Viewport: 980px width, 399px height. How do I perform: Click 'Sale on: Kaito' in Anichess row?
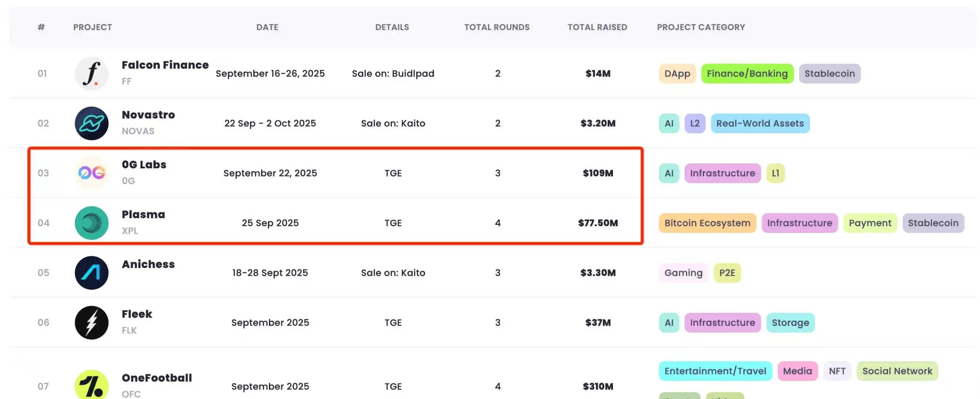(x=393, y=272)
